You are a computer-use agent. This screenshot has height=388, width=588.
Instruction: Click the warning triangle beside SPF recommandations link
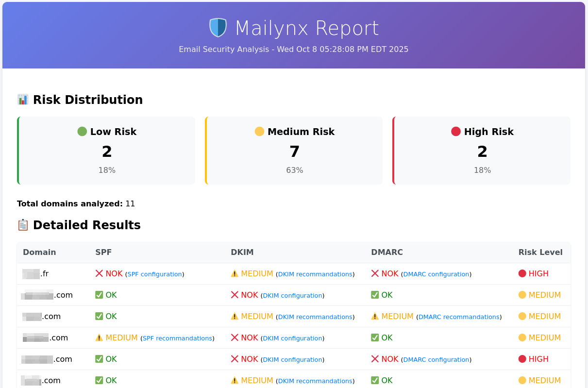point(99,337)
